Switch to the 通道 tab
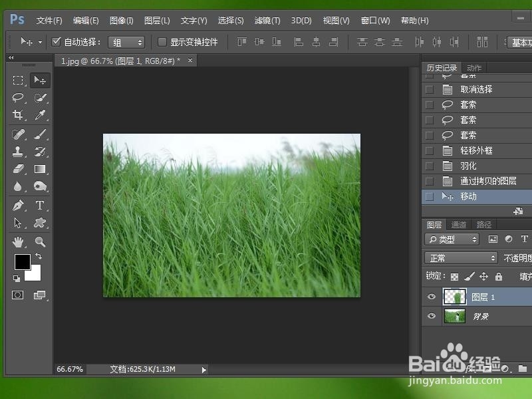The height and width of the screenshot is (399, 532). [459, 225]
